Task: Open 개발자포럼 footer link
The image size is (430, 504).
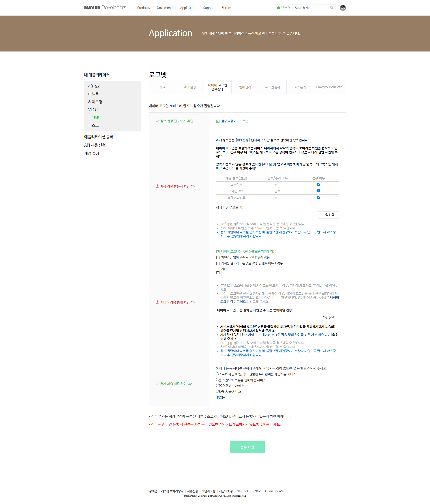Action: click(208, 491)
